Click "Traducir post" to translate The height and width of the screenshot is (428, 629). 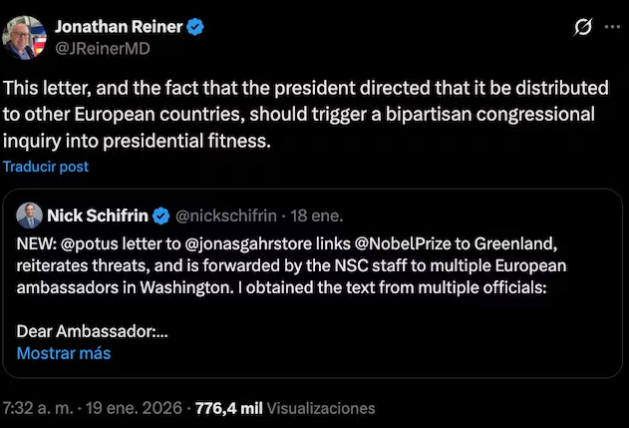click(x=46, y=167)
